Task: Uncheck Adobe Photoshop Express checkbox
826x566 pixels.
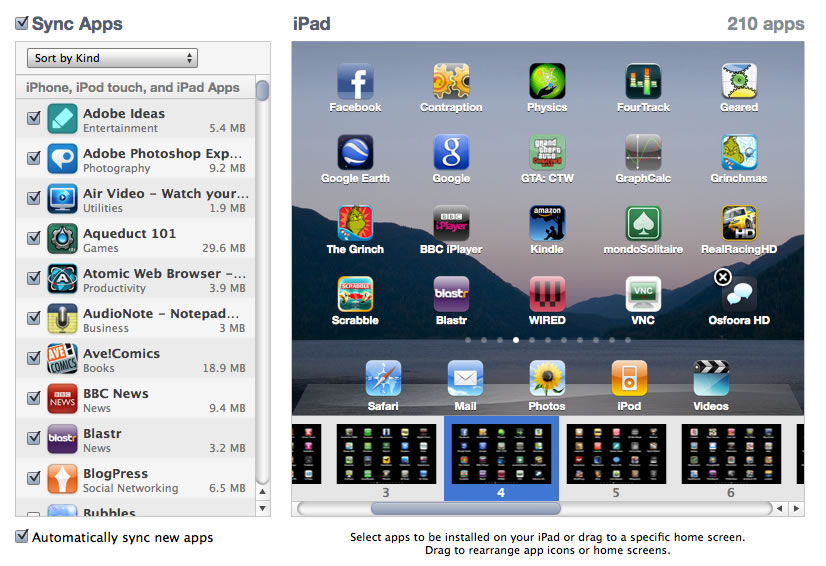Action: point(34,158)
